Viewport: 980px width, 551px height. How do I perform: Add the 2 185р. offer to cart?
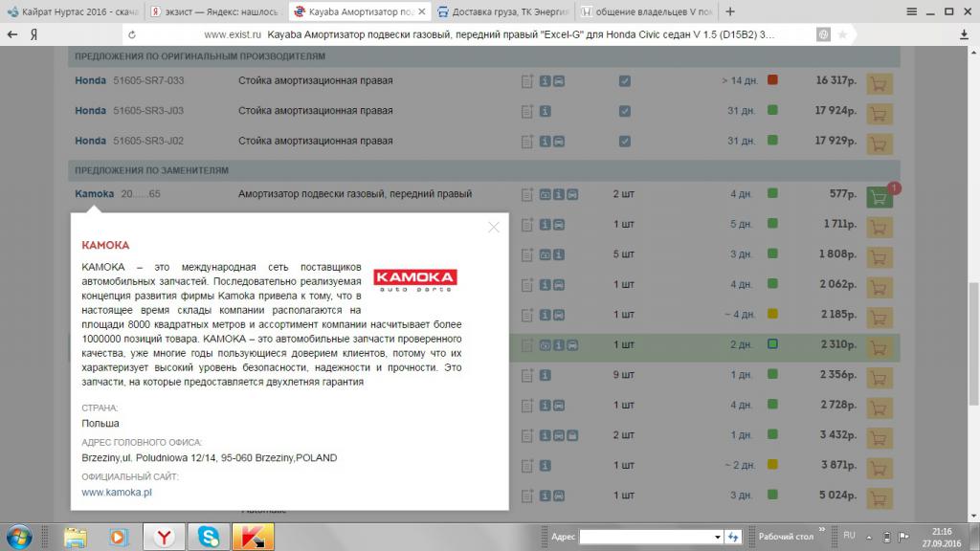pyautogui.click(x=879, y=318)
